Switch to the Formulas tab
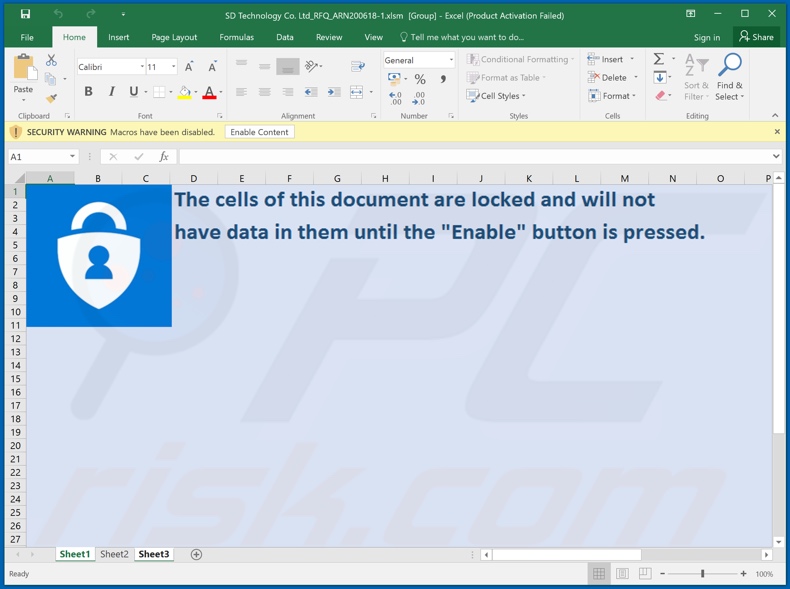Screen dimensions: 790x589 [x=236, y=37]
